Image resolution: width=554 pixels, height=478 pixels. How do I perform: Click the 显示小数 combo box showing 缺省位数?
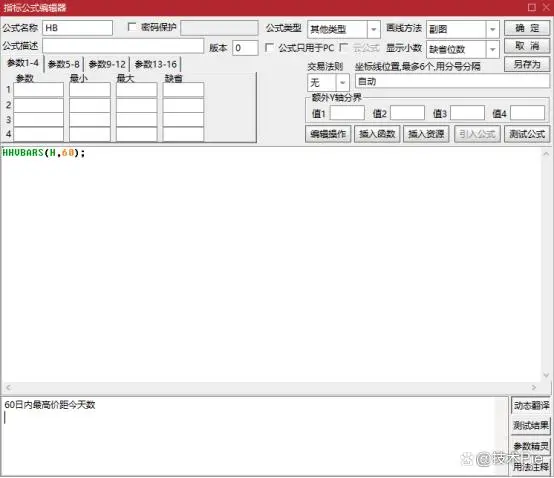click(x=463, y=49)
